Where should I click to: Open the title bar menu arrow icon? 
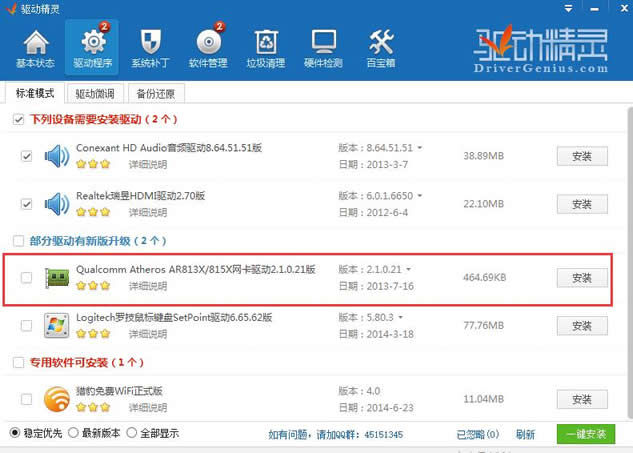click(568, 8)
